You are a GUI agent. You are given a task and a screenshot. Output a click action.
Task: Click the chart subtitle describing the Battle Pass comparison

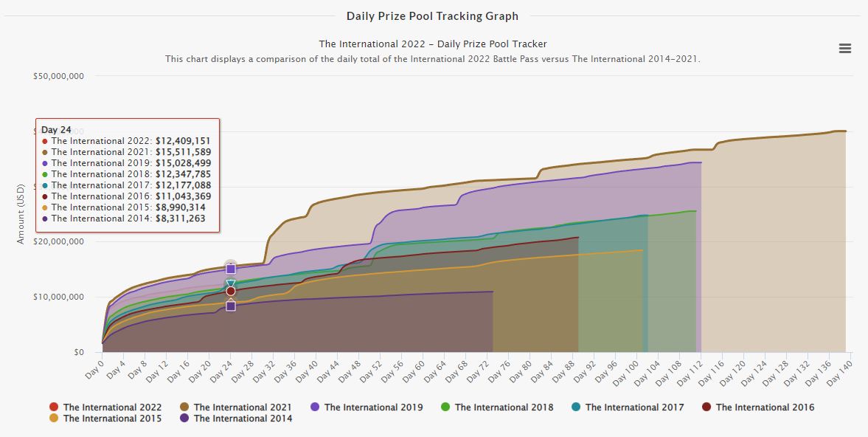coord(432,59)
